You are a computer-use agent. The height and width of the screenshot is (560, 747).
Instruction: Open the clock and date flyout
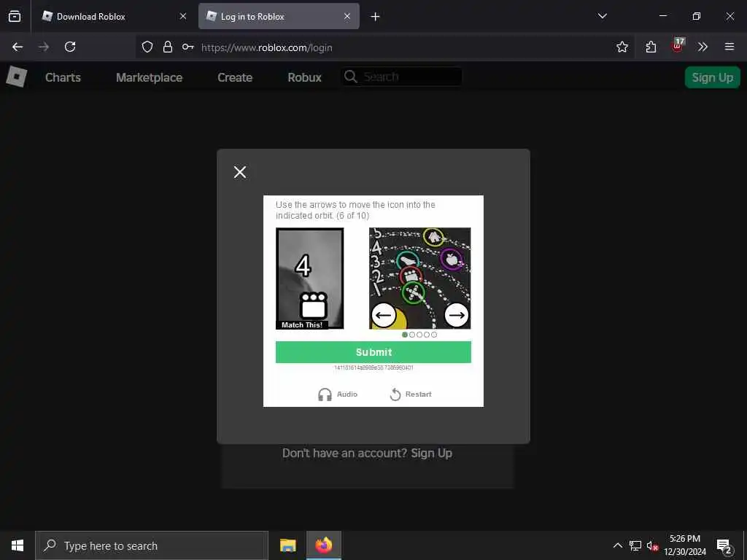tap(684, 545)
